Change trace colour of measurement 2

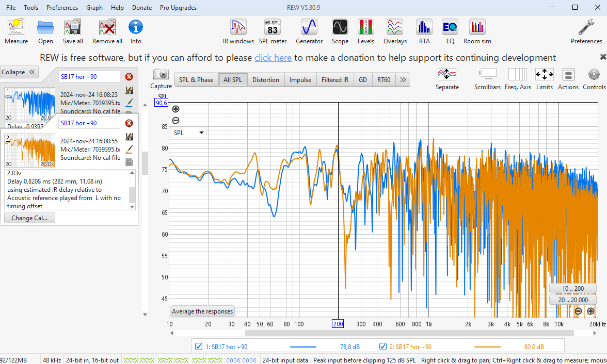pos(129,149)
